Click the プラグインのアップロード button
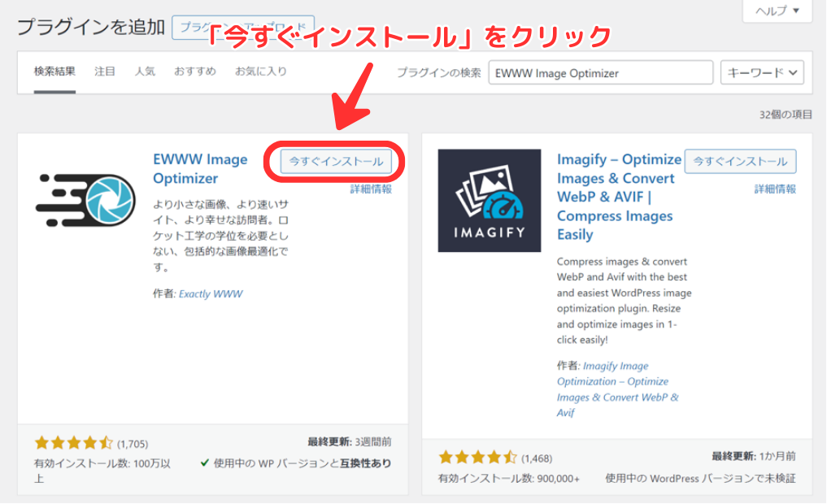This screenshot has height=504, width=827. tap(243, 28)
